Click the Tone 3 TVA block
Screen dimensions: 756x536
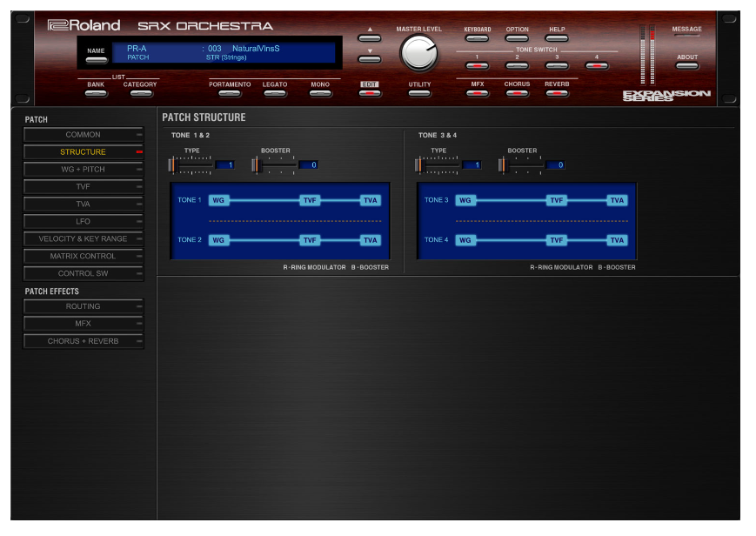(x=617, y=200)
